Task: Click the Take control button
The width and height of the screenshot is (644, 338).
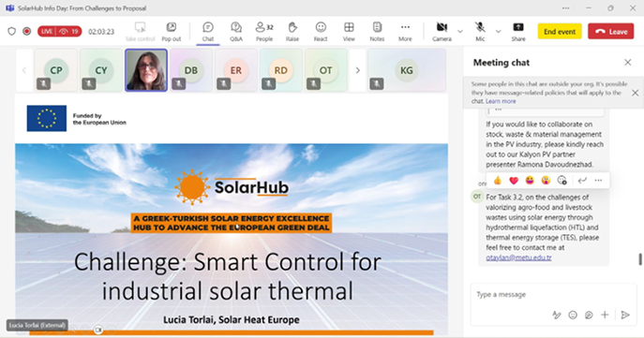Action: pos(140,32)
